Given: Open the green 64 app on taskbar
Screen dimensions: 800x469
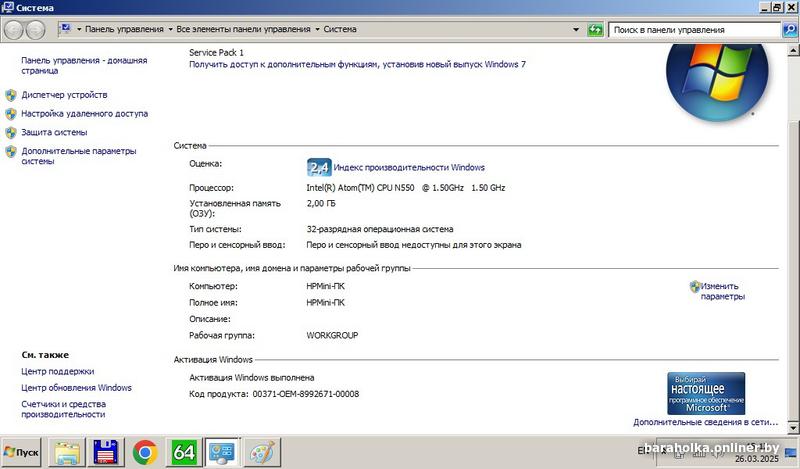Looking at the screenshot, I should tap(184, 452).
